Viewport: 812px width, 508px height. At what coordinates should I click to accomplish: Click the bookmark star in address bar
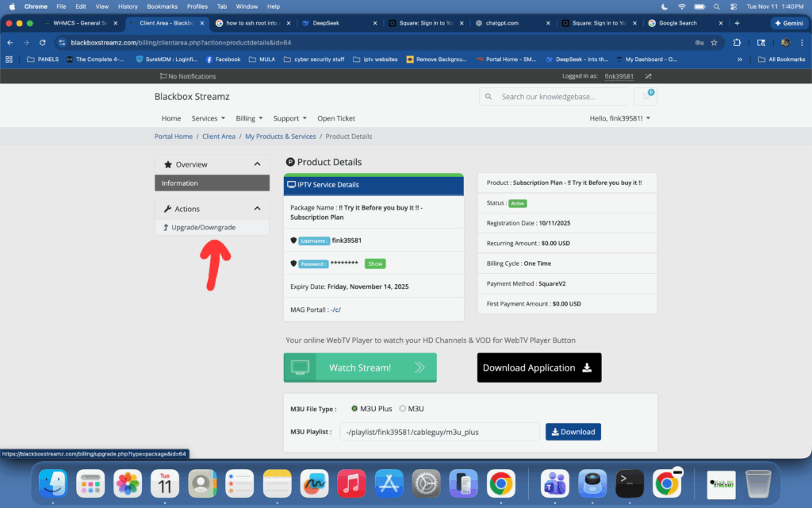click(714, 42)
